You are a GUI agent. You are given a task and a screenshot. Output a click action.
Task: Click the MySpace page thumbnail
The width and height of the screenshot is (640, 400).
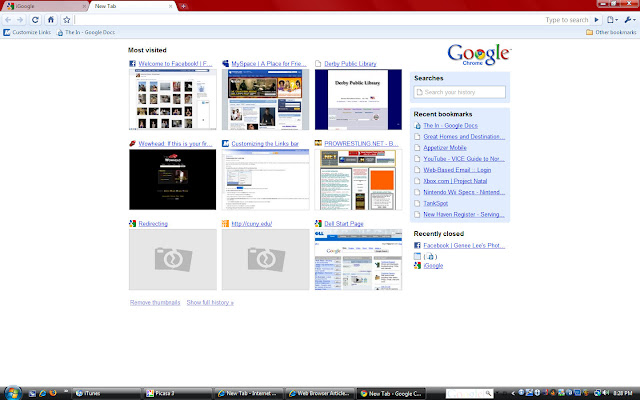pyautogui.click(x=265, y=100)
